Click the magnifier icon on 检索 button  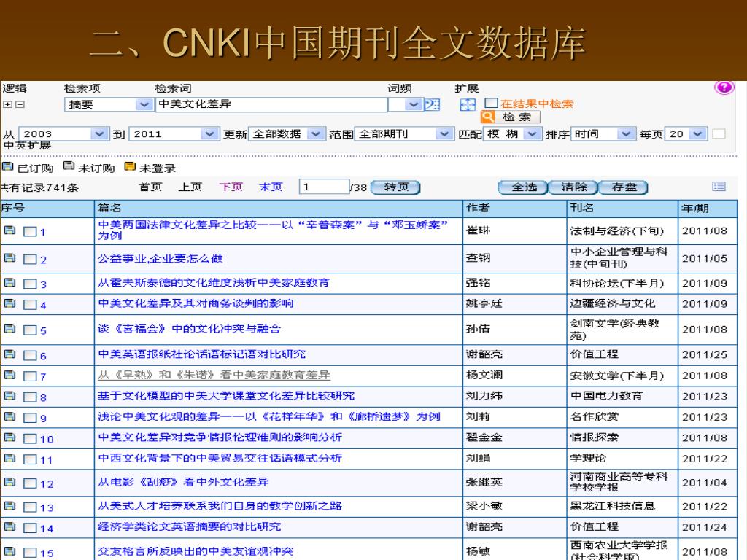[487, 117]
